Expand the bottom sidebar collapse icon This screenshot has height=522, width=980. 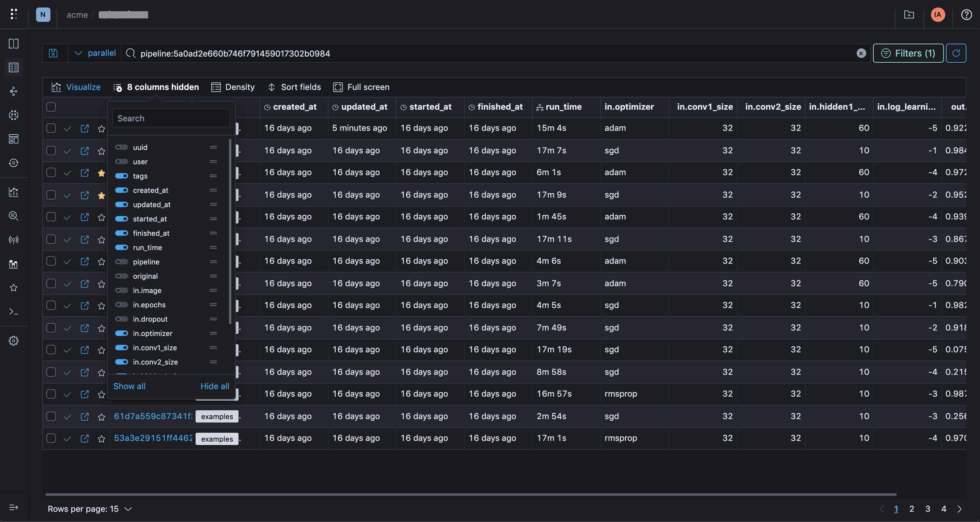(x=14, y=507)
